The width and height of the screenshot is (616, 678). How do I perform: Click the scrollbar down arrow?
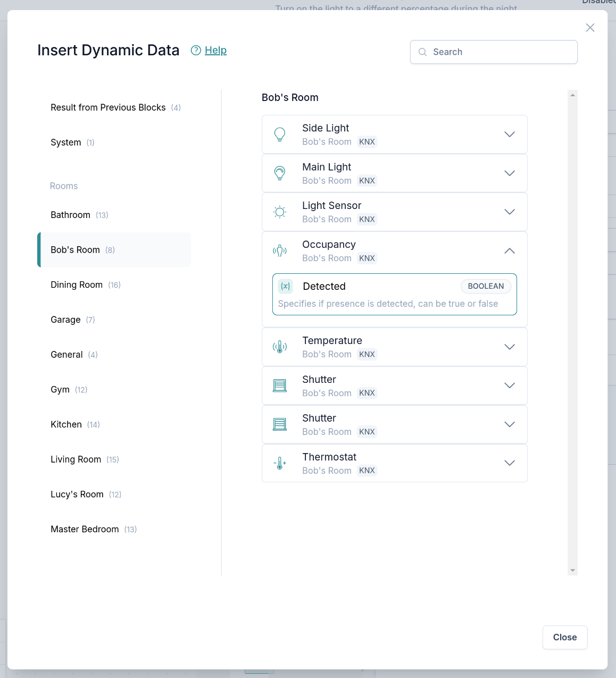[x=572, y=570]
